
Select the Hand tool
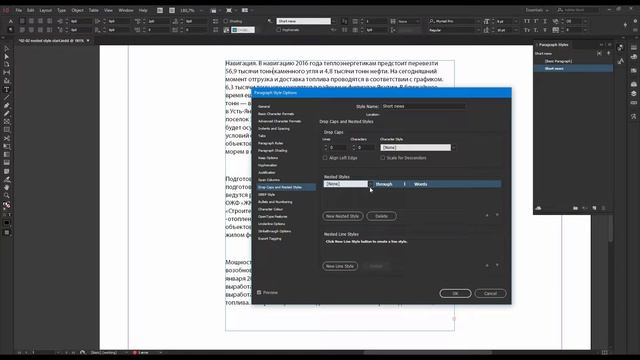[x=7, y=187]
